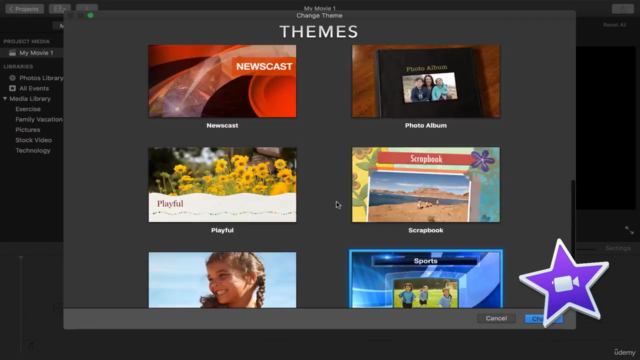
Task: Open the Exercise event
Action: click(x=28, y=109)
